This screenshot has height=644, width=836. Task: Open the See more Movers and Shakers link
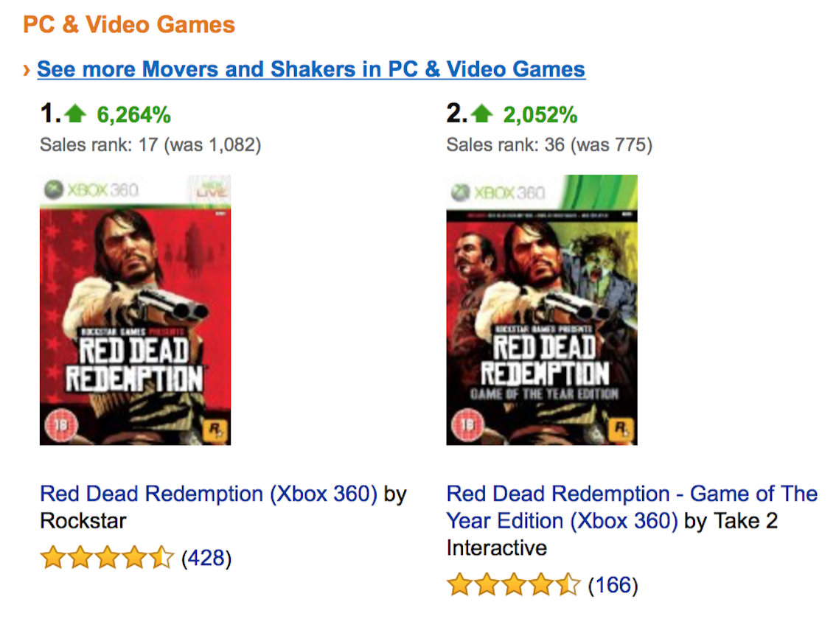point(310,69)
